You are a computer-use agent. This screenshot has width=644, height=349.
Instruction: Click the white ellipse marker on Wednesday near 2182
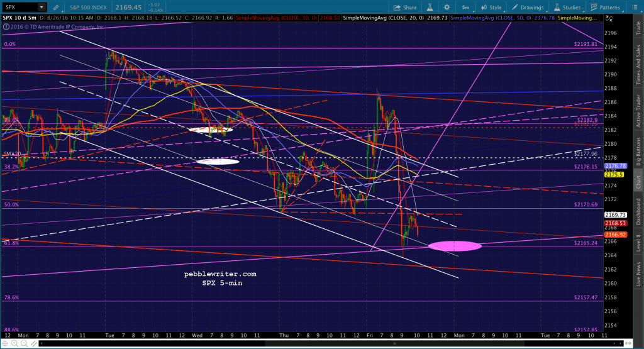211,130
